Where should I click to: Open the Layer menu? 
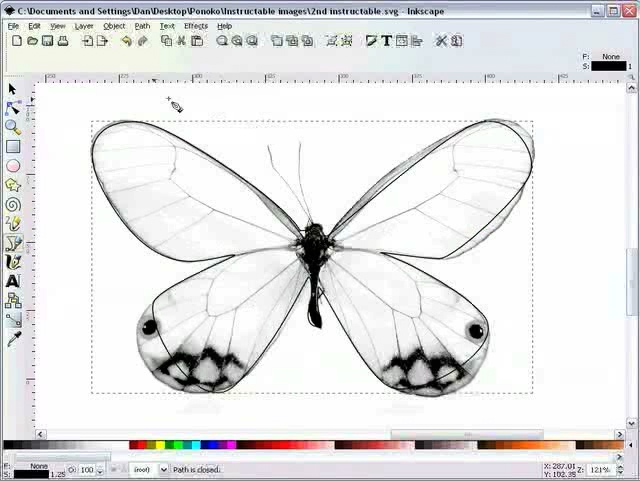84,26
